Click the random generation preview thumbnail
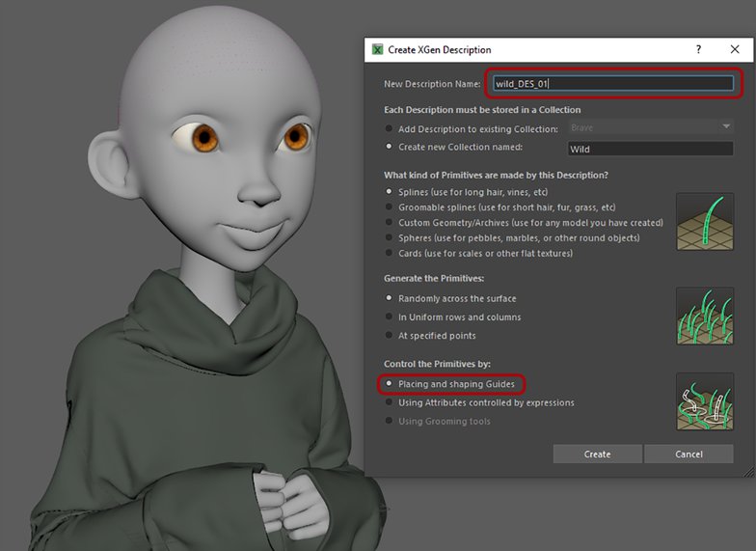 pos(705,317)
